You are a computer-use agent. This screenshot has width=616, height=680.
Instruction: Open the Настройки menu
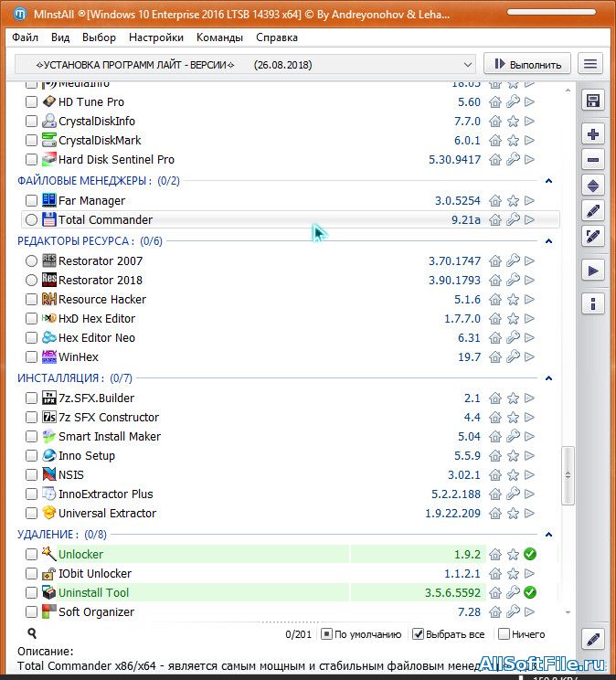(156, 37)
